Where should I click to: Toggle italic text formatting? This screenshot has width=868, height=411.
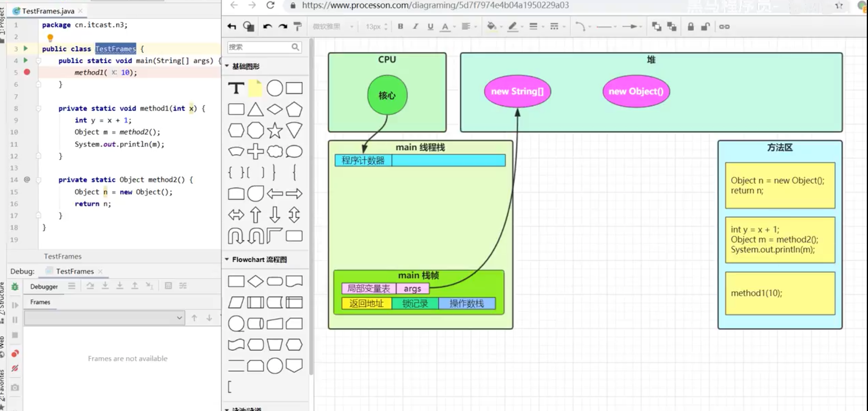tap(415, 26)
